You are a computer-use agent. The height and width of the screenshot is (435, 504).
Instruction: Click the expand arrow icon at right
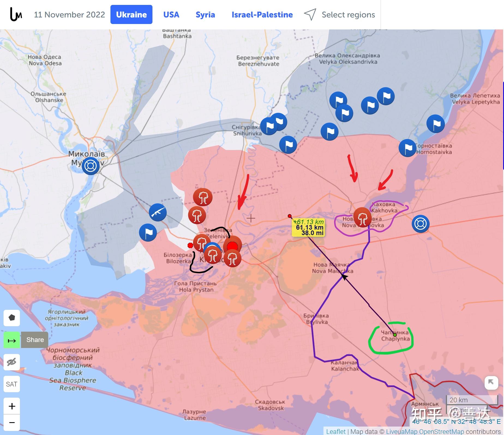point(491,383)
